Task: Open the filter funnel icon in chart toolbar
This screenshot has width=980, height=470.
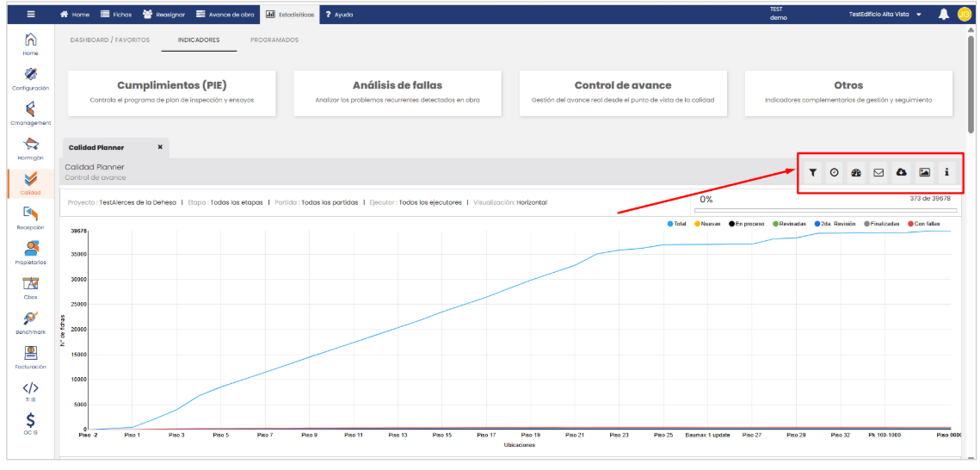Action: (x=812, y=172)
